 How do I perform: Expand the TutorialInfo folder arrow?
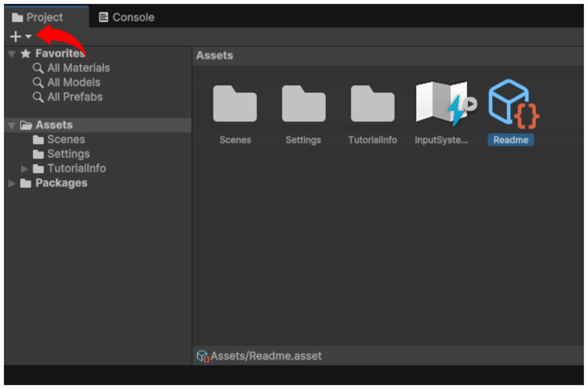[24, 169]
